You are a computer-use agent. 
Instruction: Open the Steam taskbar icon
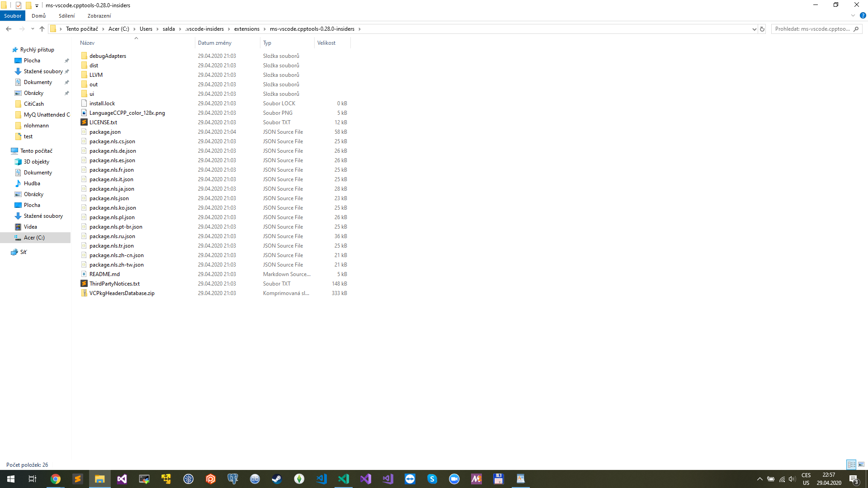(x=277, y=479)
